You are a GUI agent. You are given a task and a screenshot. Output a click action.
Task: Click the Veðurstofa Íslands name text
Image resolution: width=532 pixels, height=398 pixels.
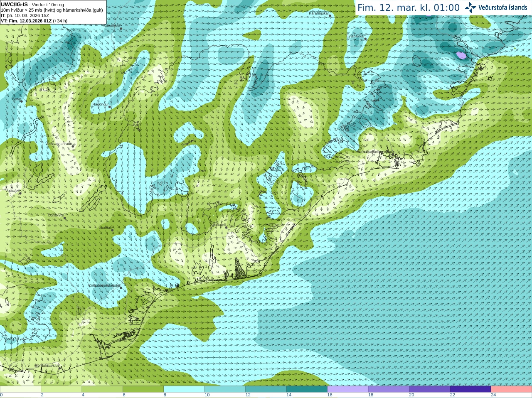pyautogui.click(x=503, y=7)
